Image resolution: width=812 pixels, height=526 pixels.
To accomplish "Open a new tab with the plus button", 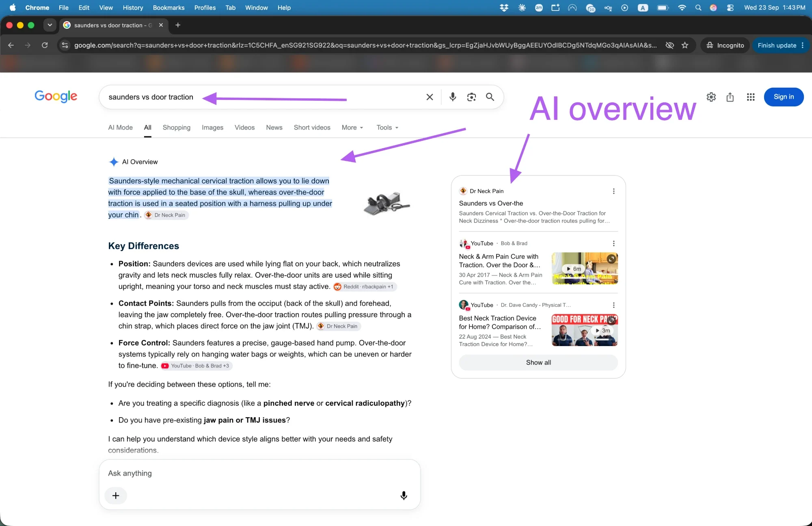I will point(178,25).
